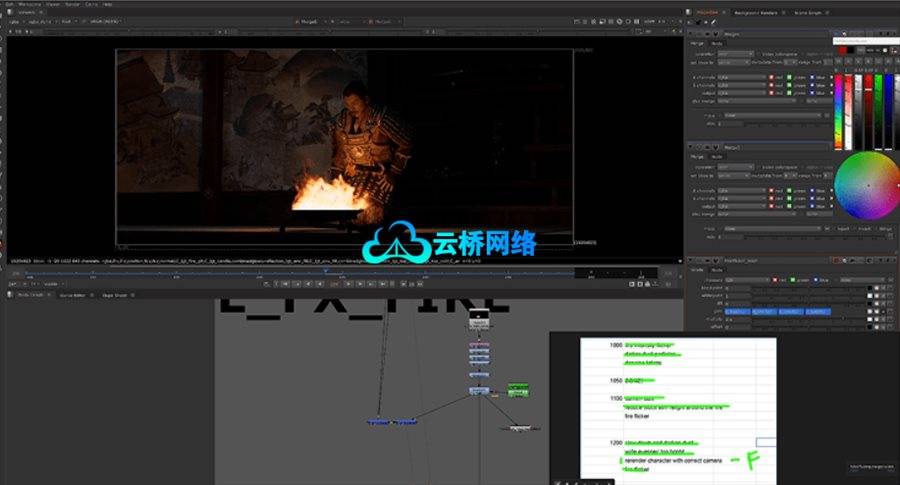This screenshot has height=485, width=900.
Task: Toggle the red checkbox on first Merge A channels
Action: coord(773,76)
